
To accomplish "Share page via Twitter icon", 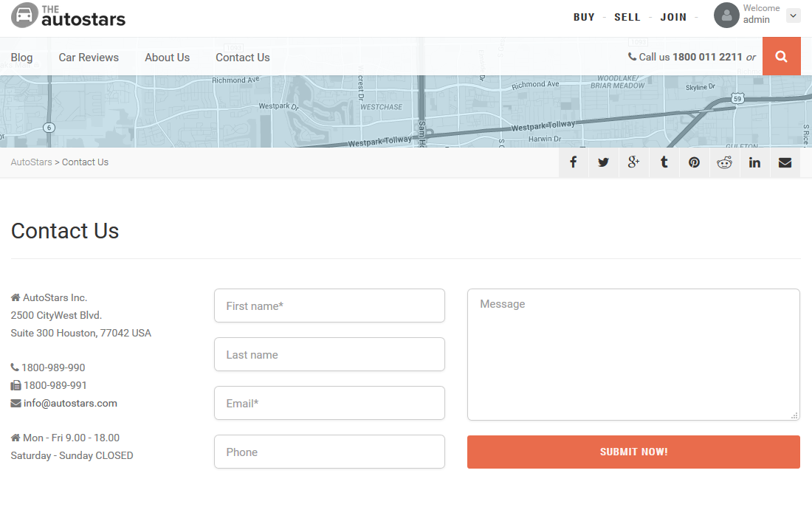I will [603, 162].
